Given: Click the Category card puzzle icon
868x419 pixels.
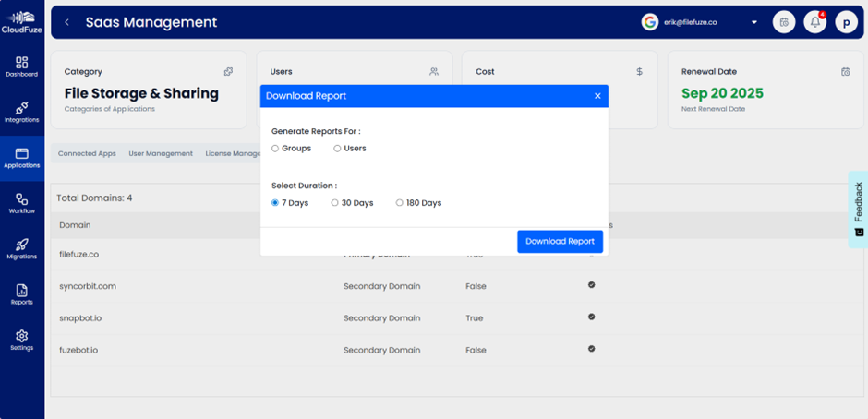Looking at the screenshot, I should coord(228,71).
